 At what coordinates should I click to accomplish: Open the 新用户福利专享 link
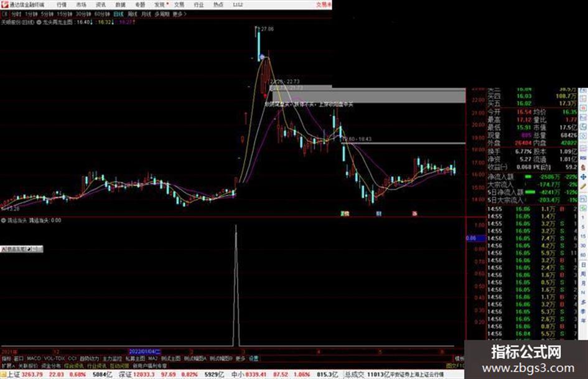point(149,365)
